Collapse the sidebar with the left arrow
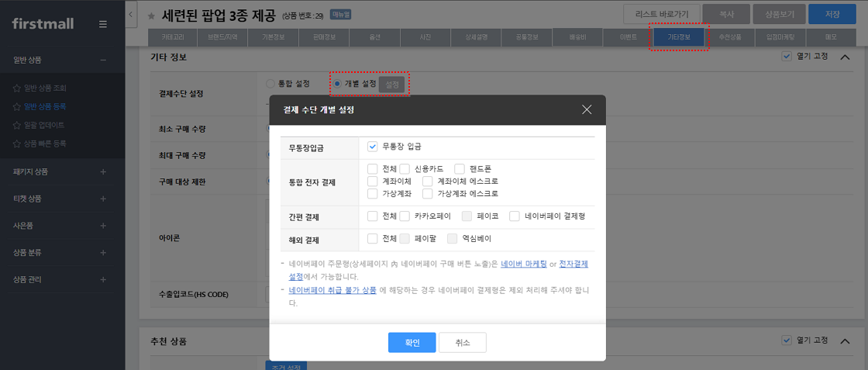This screenshot has width=868, height=370. pos(130,15)
